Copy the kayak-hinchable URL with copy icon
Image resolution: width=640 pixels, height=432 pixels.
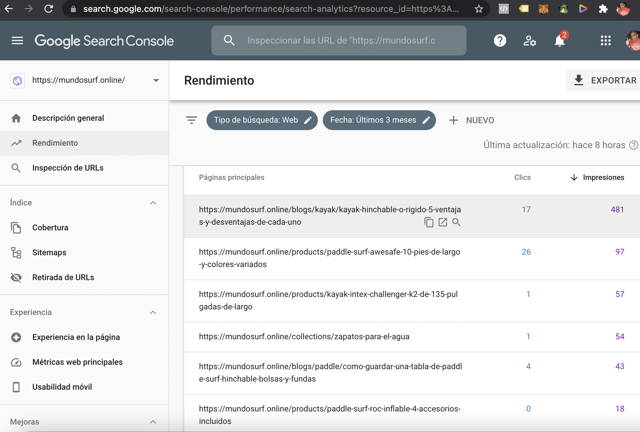[x=429, y=222]
